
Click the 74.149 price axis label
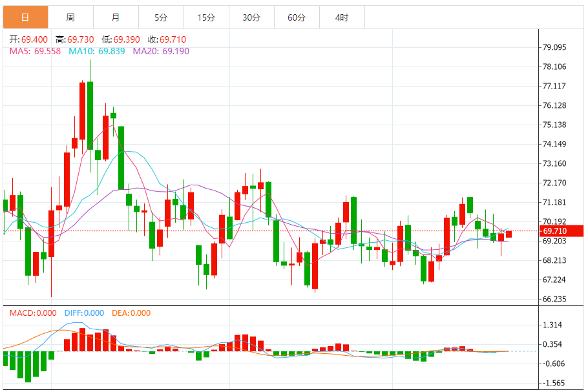(x=554, y=144)
